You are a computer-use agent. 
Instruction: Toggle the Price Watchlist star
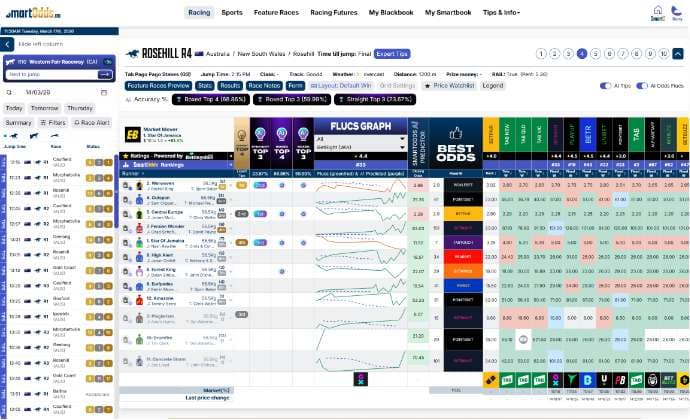(x=428, y=86)
